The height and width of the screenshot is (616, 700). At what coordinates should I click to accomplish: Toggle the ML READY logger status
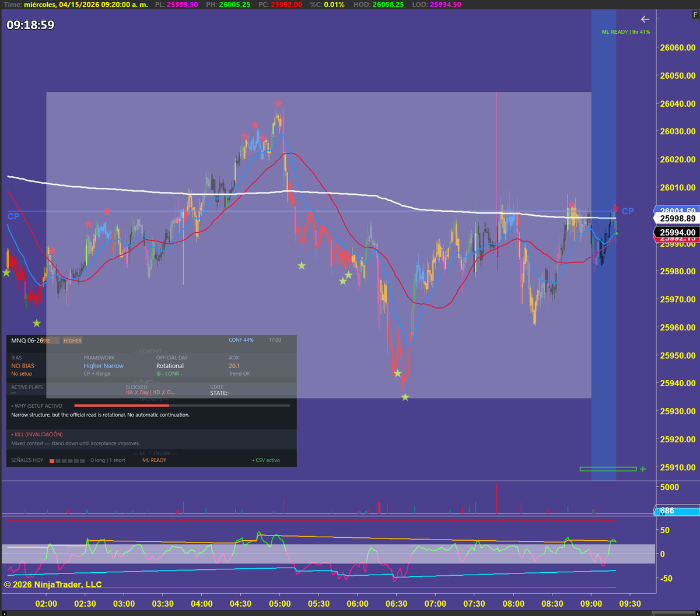click(154, 460)
